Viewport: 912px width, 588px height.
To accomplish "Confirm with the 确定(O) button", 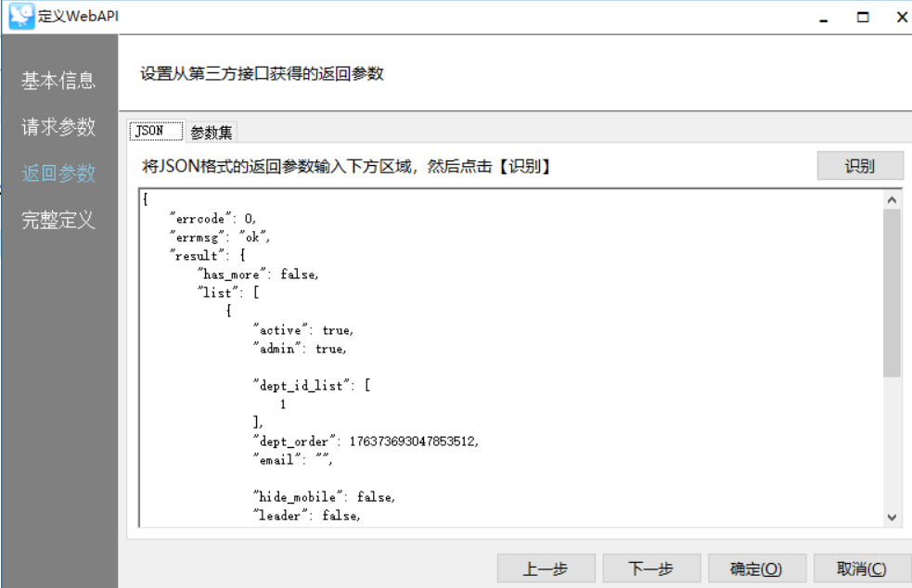I will click(x=756, y=569).
